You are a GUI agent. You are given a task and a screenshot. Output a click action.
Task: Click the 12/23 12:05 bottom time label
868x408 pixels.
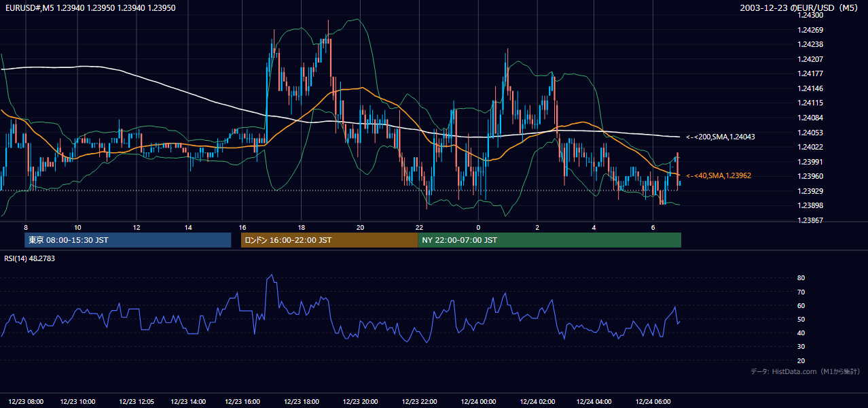(x=137, y=402)
